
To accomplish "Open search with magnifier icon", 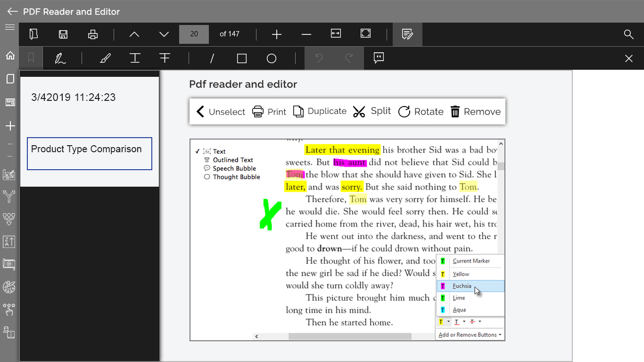I will pos(628,34).
